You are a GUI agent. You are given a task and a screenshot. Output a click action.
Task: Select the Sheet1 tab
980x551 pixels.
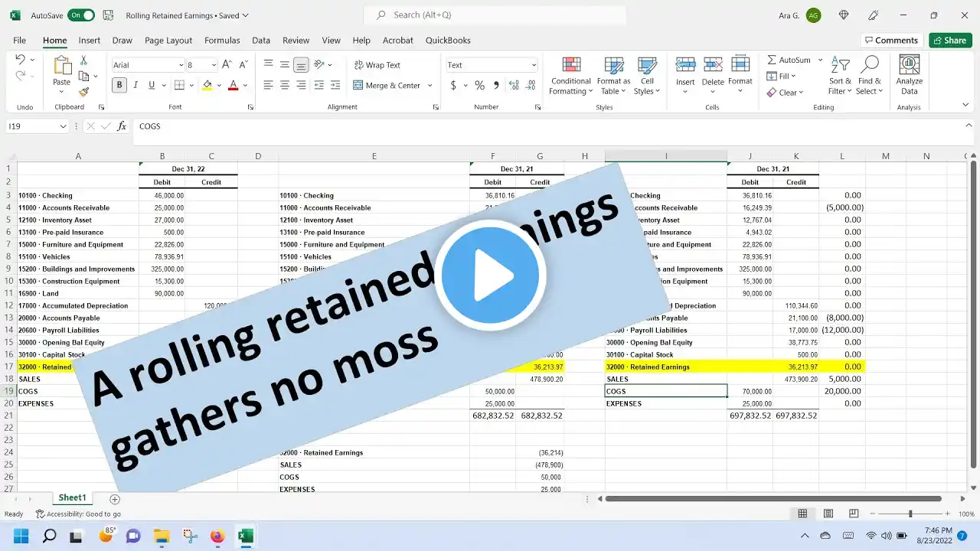click(x=73, y=498)
